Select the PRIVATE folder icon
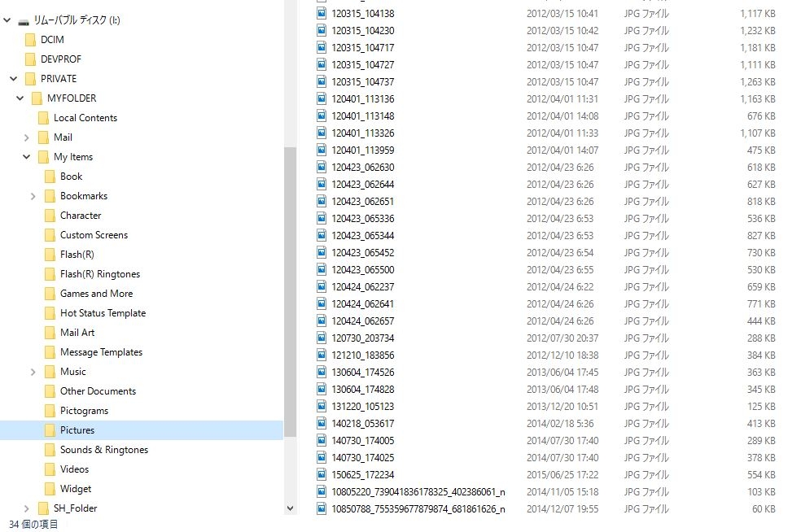 (31, 79)
